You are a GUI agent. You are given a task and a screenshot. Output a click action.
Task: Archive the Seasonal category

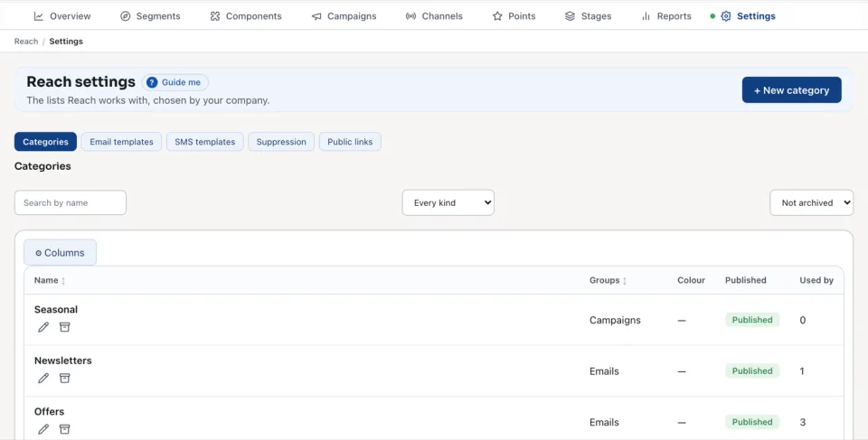[x=65, y=327]
